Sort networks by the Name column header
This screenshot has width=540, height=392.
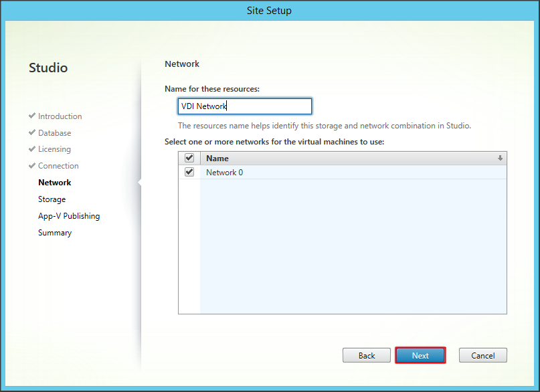tap(217, 159)
